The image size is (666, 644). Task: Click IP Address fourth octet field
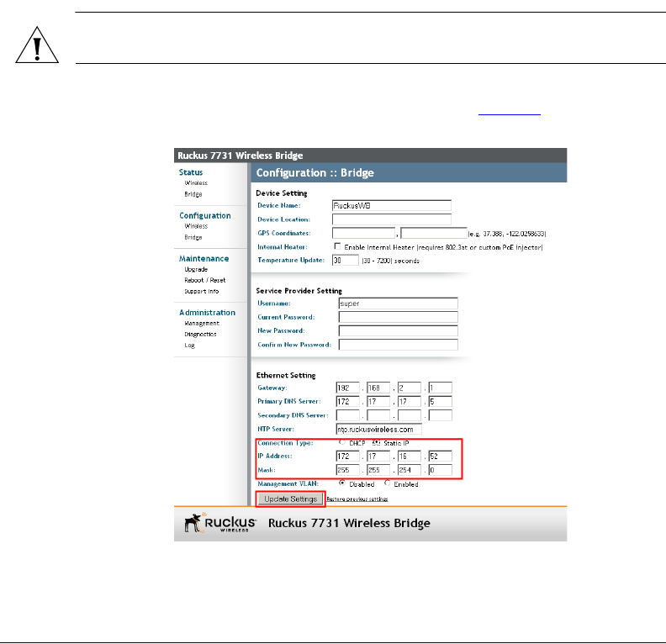coord(441,457)
